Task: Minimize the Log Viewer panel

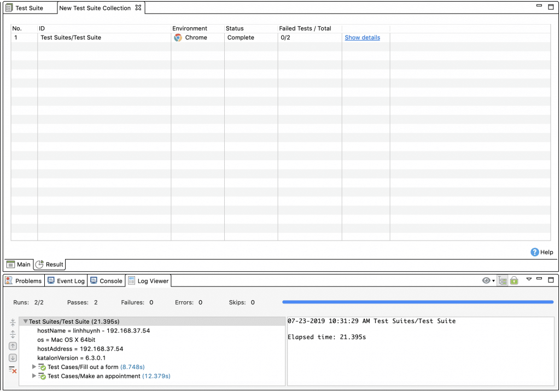Action: 539,278
